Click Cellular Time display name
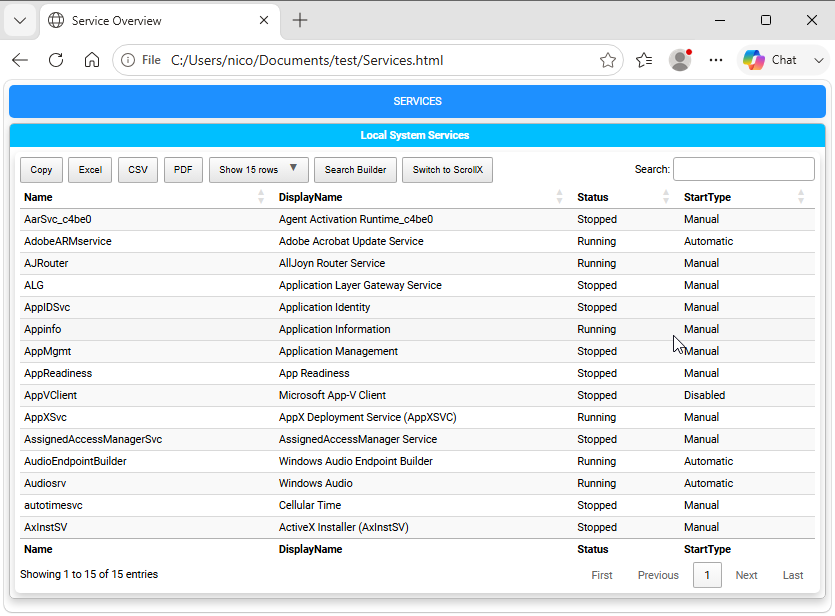The width and height of the screenshot is (835, 616). (x=310, y=505)
